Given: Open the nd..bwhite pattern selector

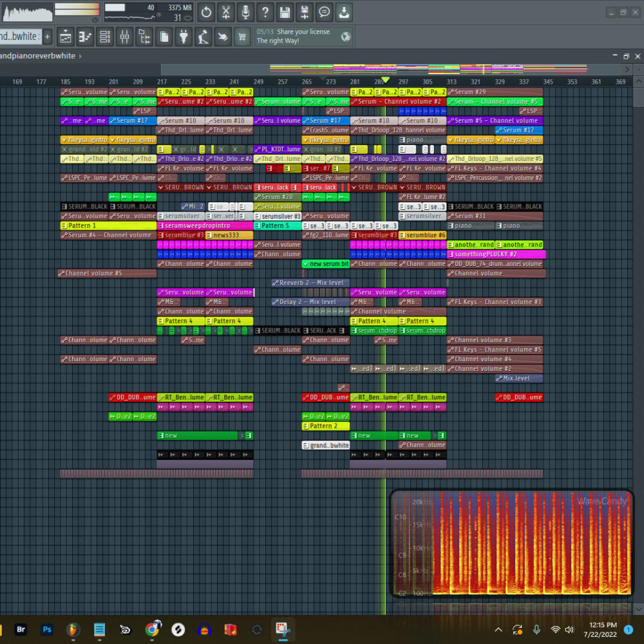Looking at the screenshot, I should [x=20, y=37].
